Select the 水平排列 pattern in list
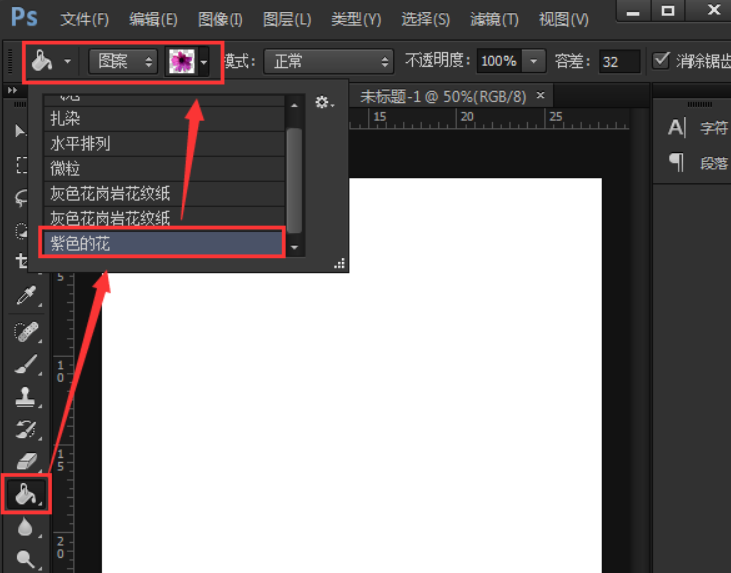Viewport: 731px width, 573px height. 164,144
